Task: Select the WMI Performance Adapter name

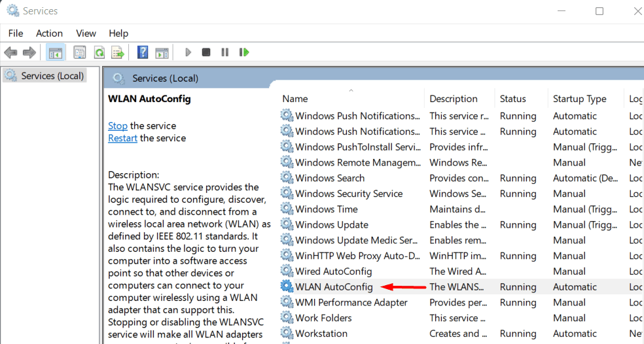Action: pos(351,303)
